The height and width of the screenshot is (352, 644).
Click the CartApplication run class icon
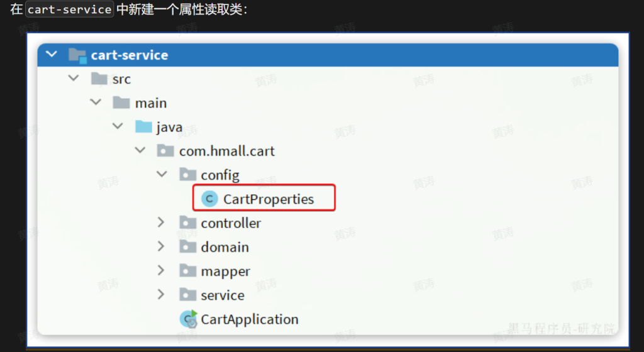coord(188,319)
